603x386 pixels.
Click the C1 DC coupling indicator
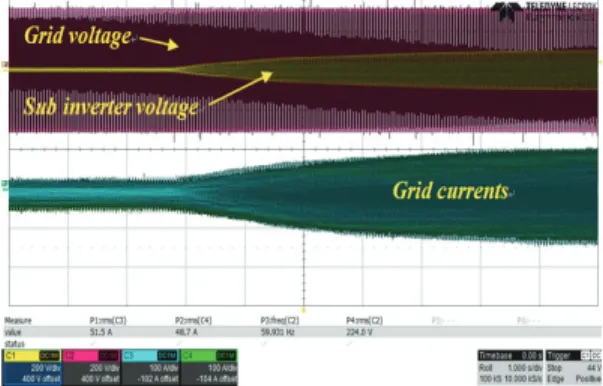(x=50, y=356)
